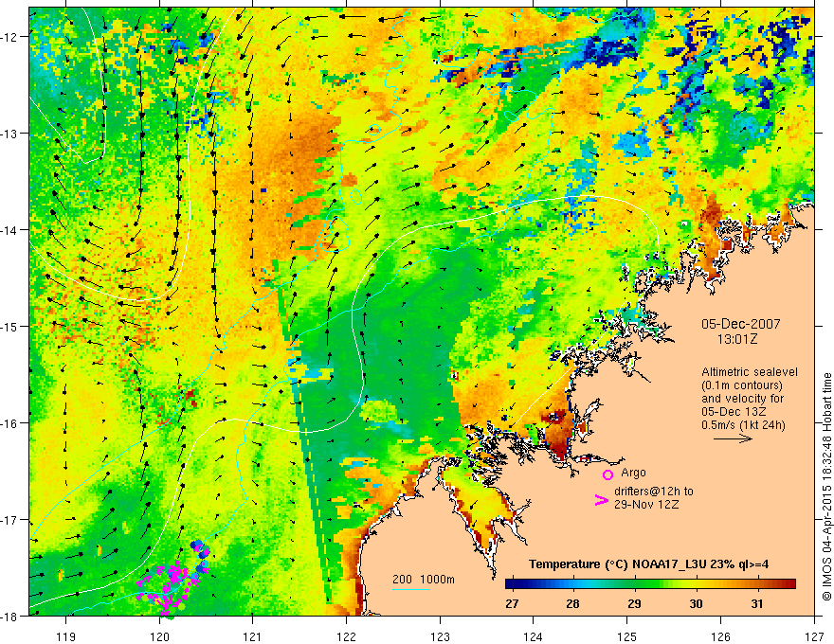Screen dimensions: 834x644
Task: Click 'and velocity for' legend line
Action: click(742, 399)
